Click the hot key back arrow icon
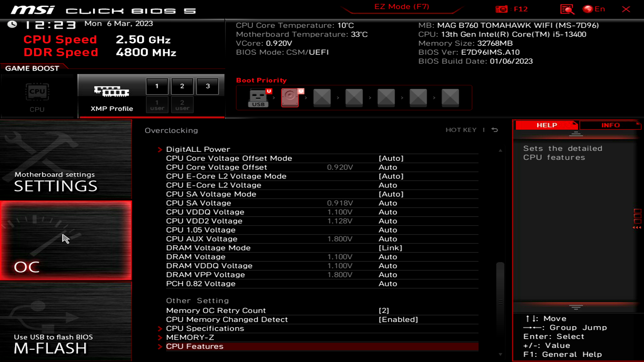This screenshot has width=644, height=362. 495,130
